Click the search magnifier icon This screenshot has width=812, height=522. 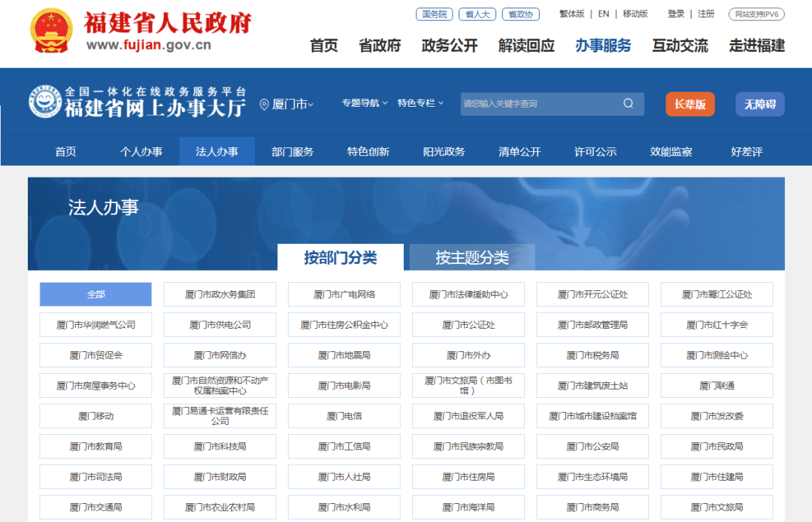pyautogui.click(x=629, y=104)
